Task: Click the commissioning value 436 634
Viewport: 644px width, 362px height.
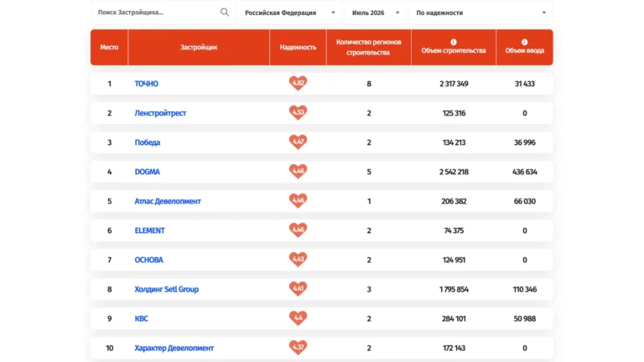Action: coord(524,172)
